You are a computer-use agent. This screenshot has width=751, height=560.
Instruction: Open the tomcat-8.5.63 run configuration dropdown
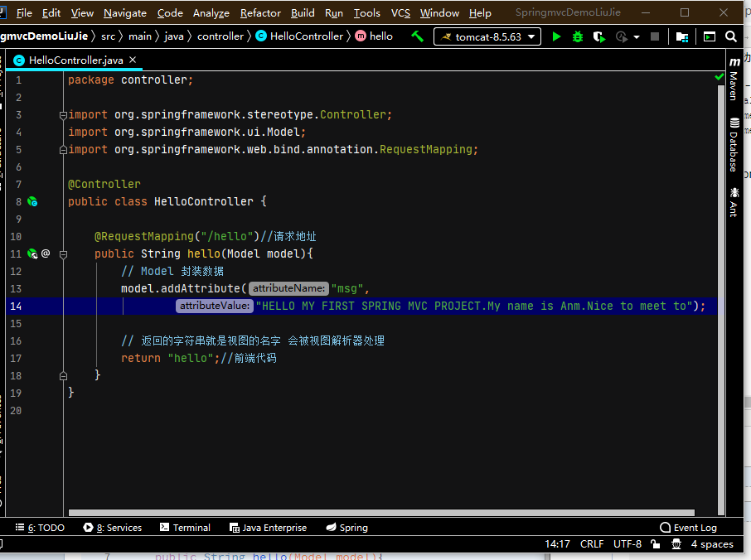[487, 36]
